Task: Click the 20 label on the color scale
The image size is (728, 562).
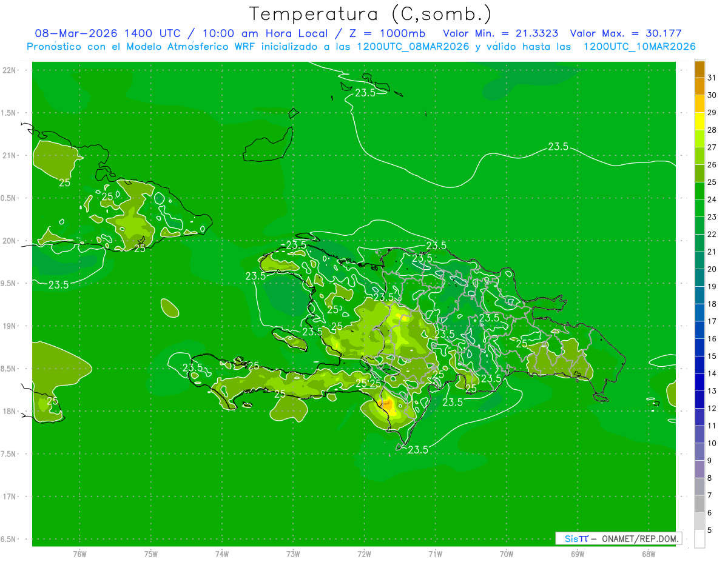Action: tap(712, 269)
